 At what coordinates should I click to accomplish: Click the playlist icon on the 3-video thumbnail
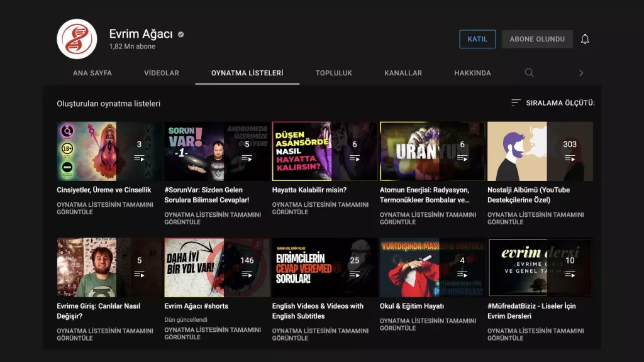point(139,158)
